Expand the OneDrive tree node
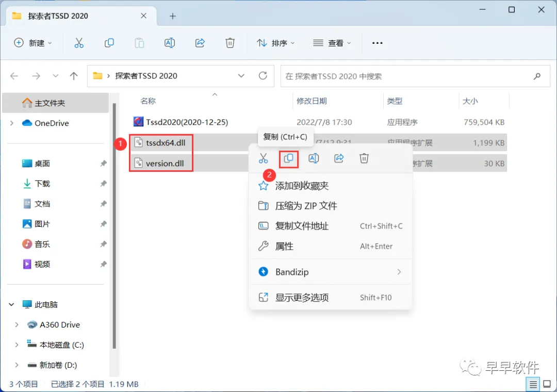 point(12,123)
